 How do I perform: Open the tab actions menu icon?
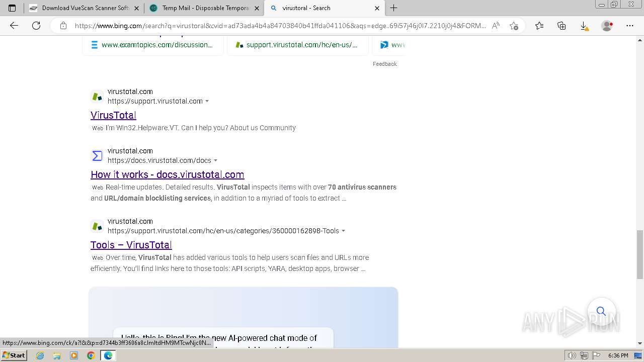12,8
